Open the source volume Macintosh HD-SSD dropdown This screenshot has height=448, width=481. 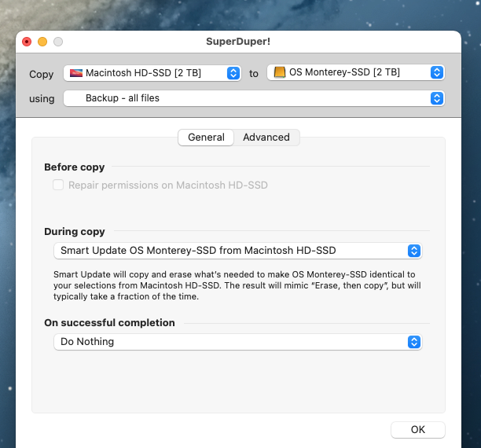(x=152, y=73)
